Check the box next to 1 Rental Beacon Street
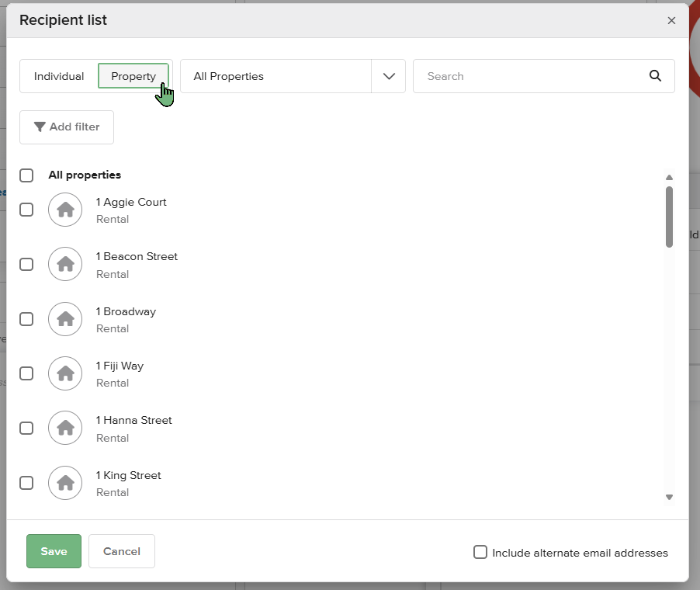 coord(26,264)
